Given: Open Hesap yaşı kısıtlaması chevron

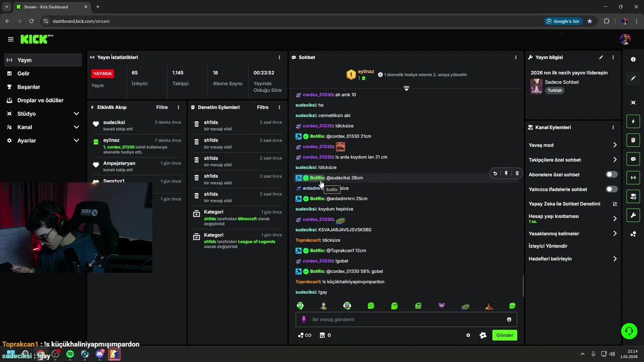Looking at the screenshot, I should [615, 219].
